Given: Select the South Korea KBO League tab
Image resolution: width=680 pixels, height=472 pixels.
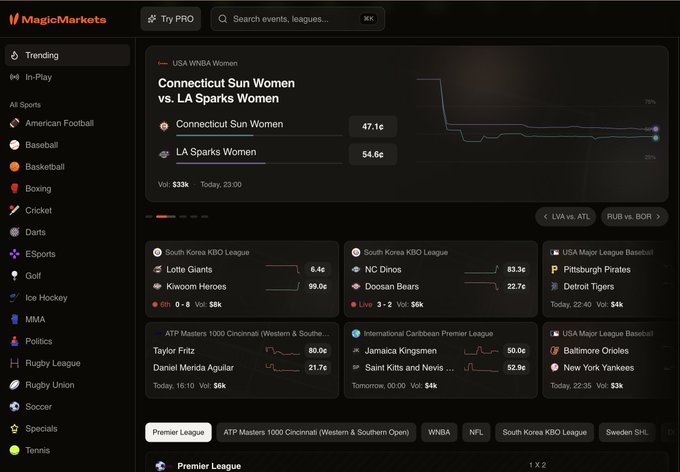Looking at the screenshot, I should tap(544, 432).
